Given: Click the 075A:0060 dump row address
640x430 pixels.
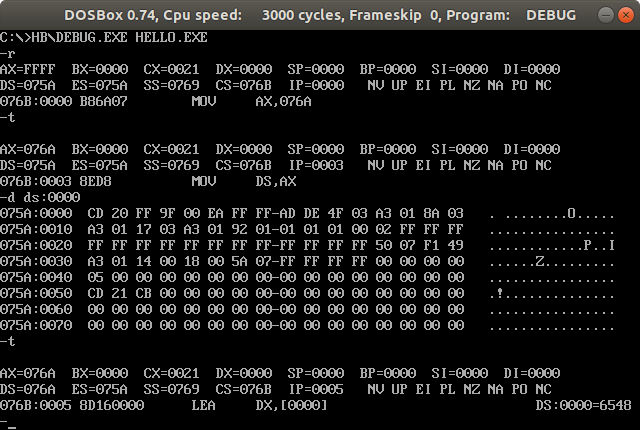Looking at the screenshot, I should click(x=36, y=309).
